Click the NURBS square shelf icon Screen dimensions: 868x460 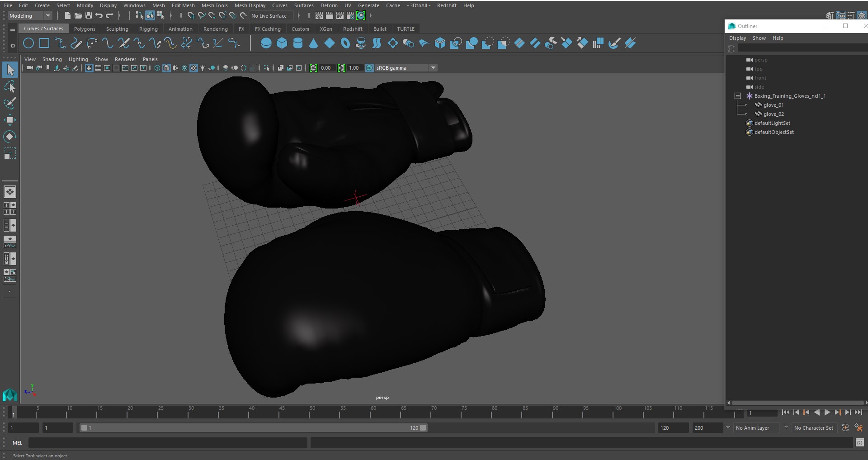(x=44, y=43)
